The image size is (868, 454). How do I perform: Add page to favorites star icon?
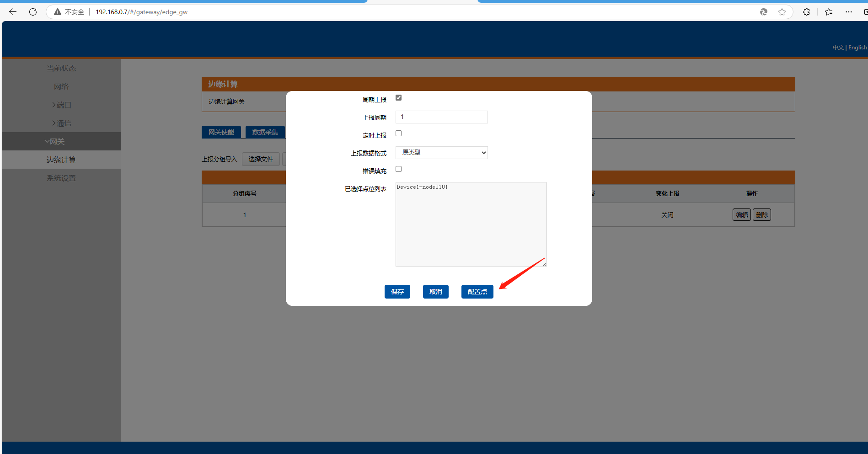(782, 12)
